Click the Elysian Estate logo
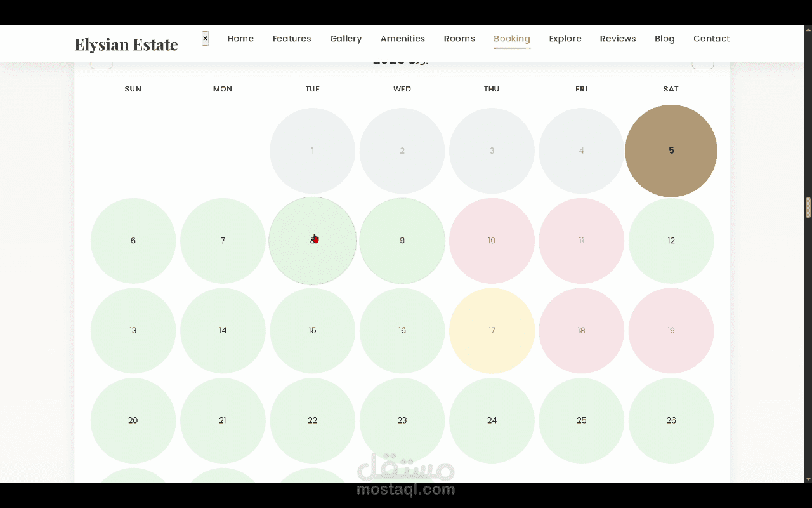The width and height of the screenshot is (812, 508). pyautogui.click(x=126, y=44)
